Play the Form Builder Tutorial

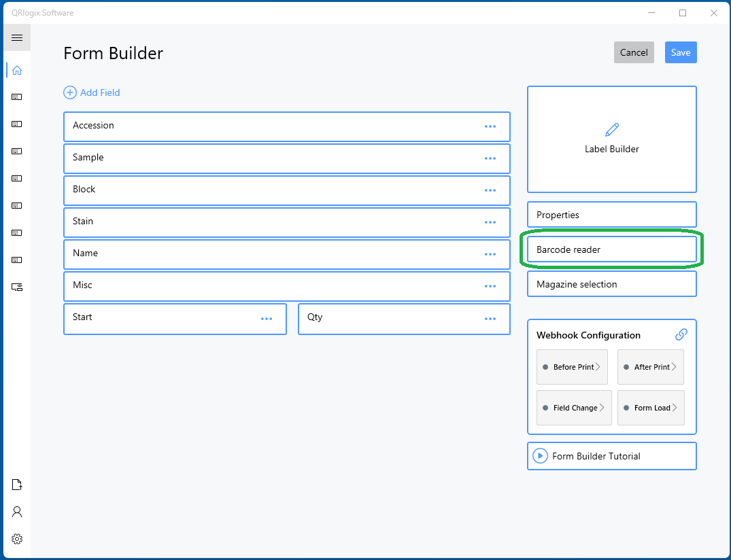tap(540, 456)
